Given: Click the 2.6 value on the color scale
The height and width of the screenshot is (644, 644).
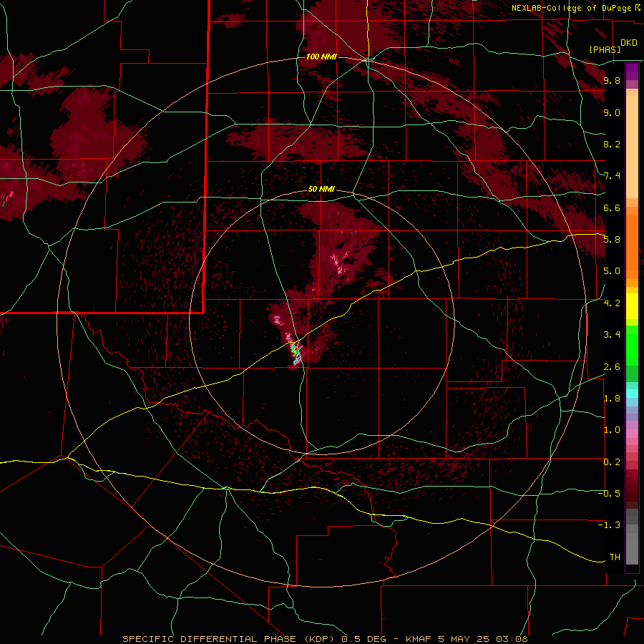Looking at the screenshot, I should 612,366.
